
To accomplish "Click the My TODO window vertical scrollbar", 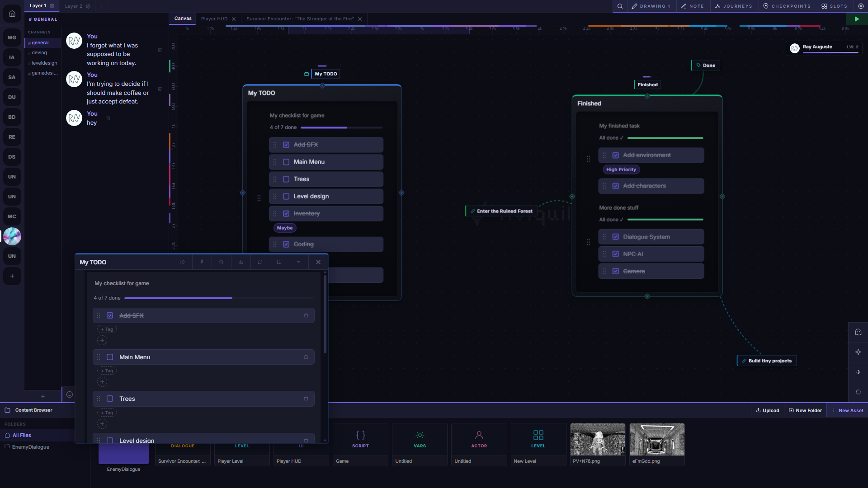I will (x=325, y=314).
